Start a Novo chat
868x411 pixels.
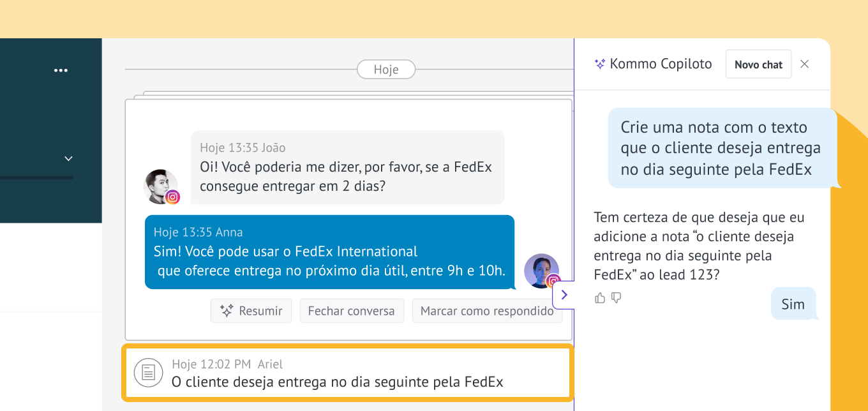pos(758,64)
